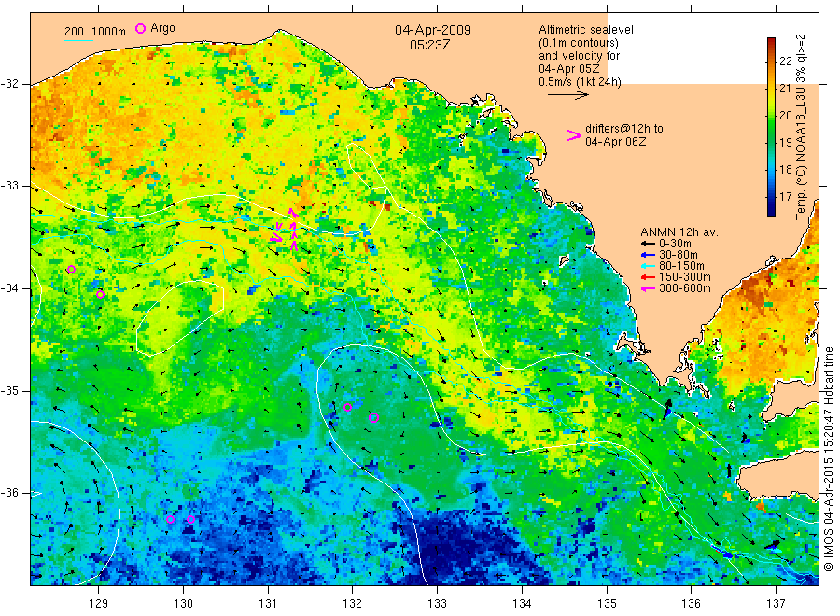Click the '© IMOS 04-Apr-2015' copyright text
Viewport: 840px width, 616px height.
tap(829, 517)
